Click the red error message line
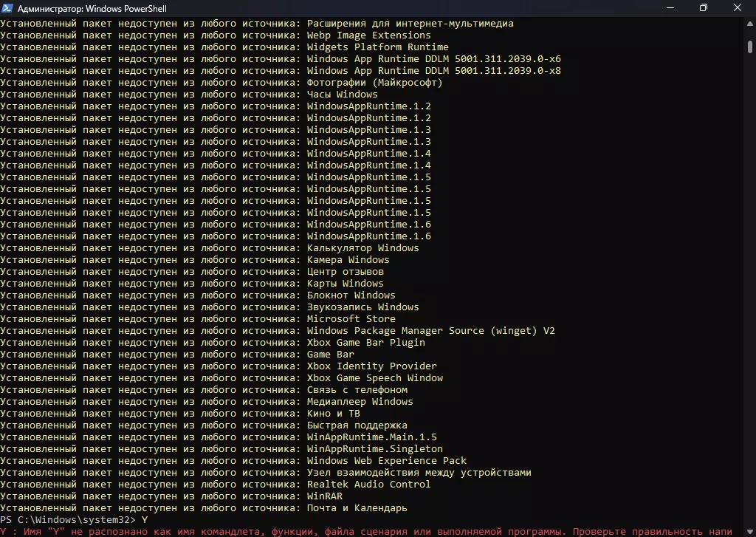Screen dimensions: 756x537 (369, 532)
